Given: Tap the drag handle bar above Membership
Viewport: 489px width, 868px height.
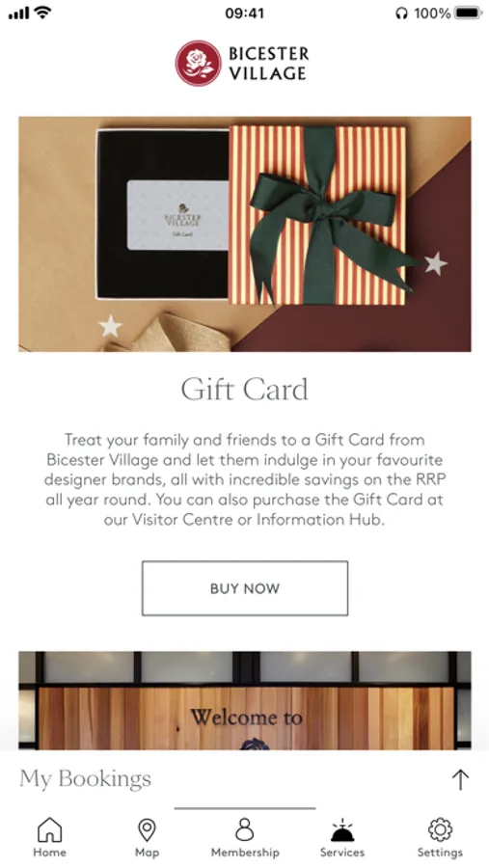Looking at the screenshot, I should point(245,809).
